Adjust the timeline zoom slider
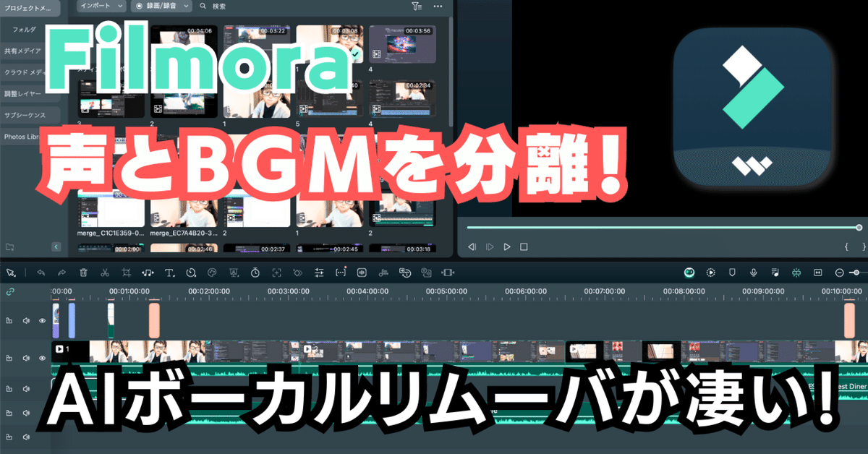 [x=857, y=273]
